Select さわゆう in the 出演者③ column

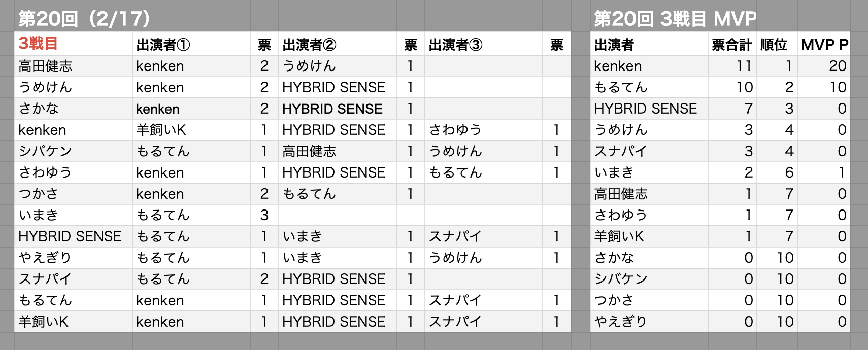point(455,130)
